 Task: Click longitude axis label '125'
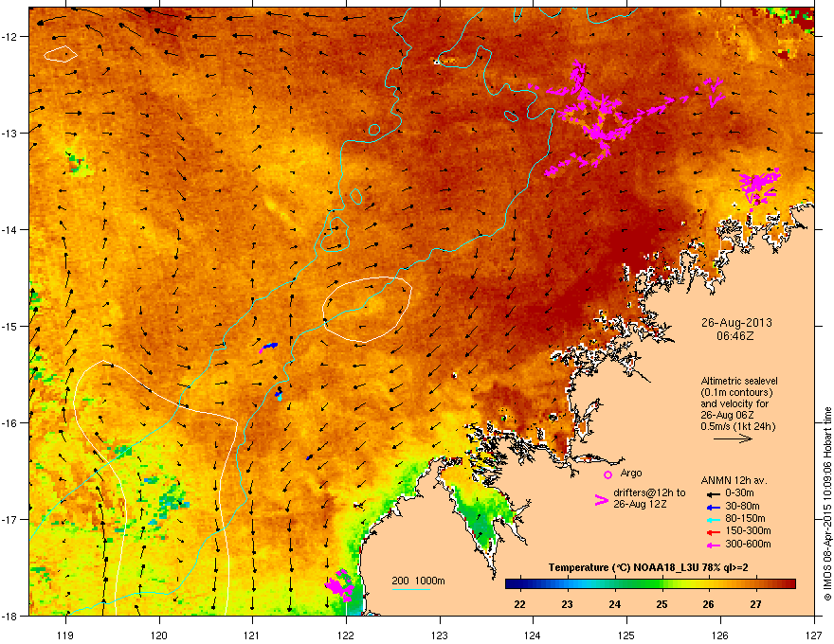[x=626, y=635]
